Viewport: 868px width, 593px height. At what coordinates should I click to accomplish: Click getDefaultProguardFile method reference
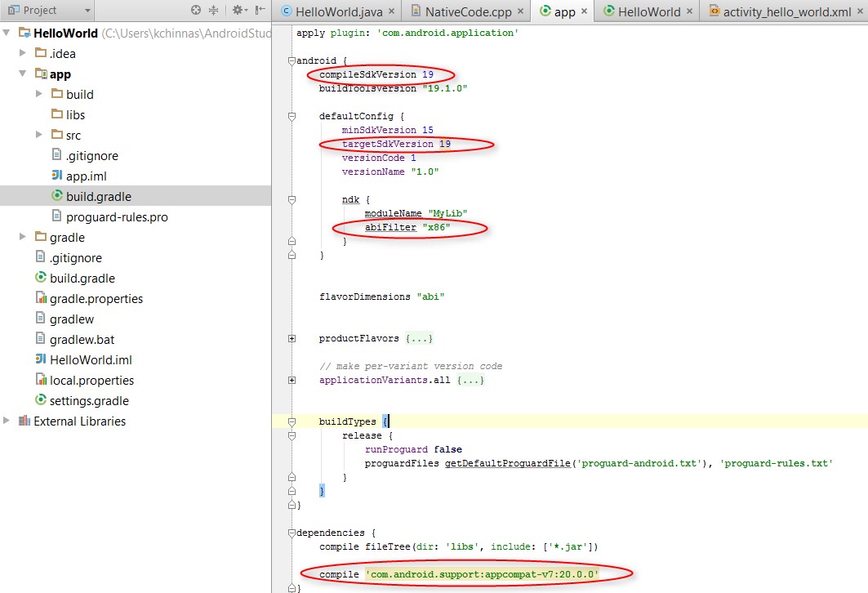pos(507,463)
